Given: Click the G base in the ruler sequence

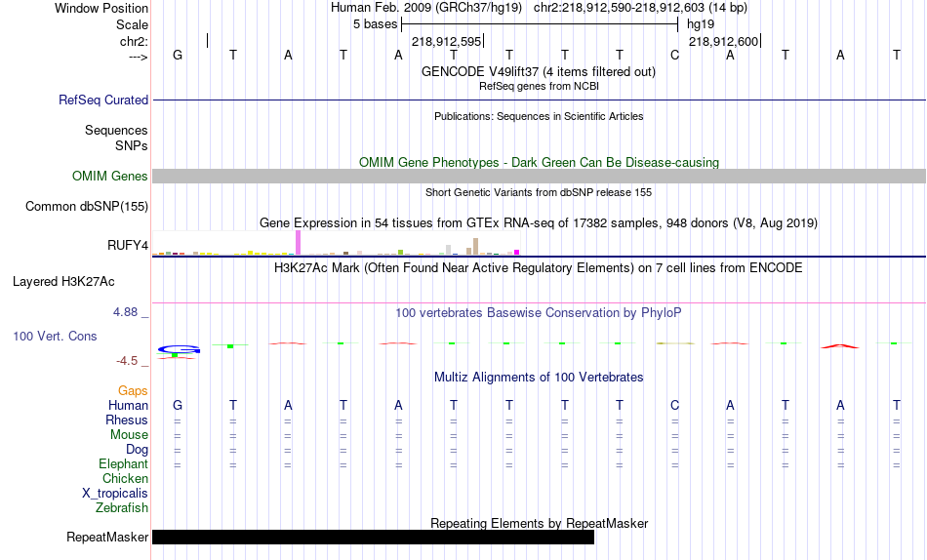Looking at the screenshot, I should 178,55.
